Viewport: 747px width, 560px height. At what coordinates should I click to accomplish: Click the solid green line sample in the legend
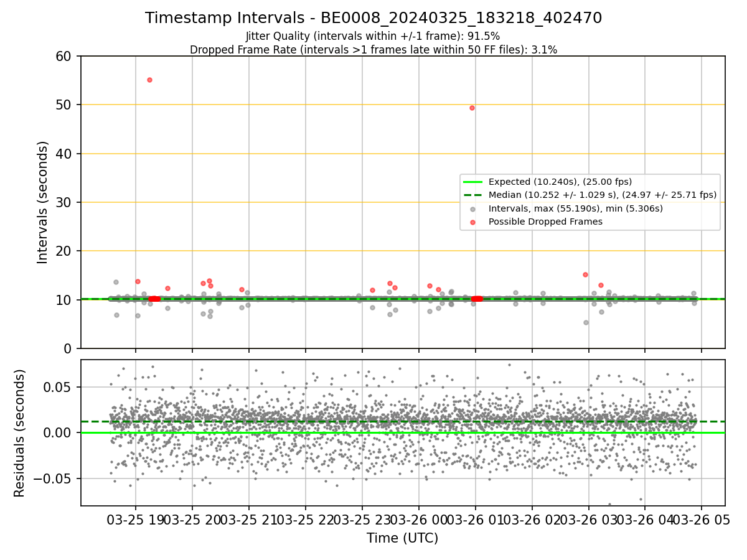tap(473, 182)
